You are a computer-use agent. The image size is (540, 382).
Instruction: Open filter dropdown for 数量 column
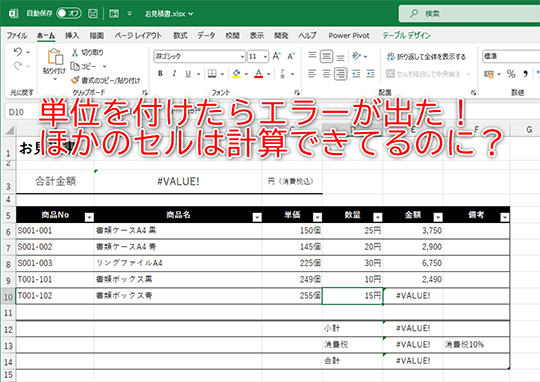(377, 217)
